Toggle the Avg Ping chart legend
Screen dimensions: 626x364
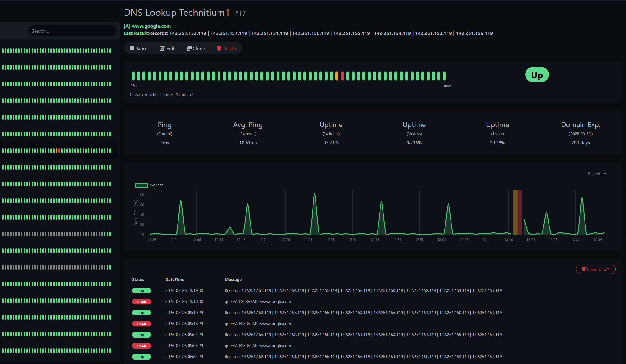click(149, 185)
